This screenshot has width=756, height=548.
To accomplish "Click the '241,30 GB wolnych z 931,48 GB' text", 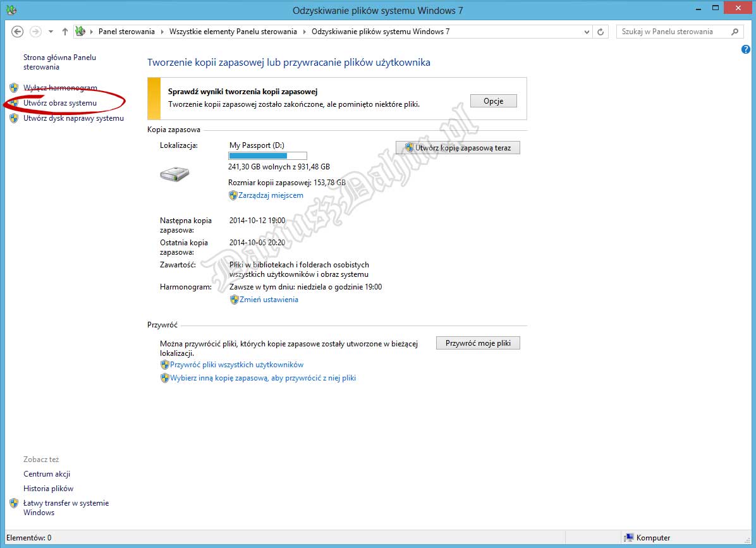I will tap(279, 167).
